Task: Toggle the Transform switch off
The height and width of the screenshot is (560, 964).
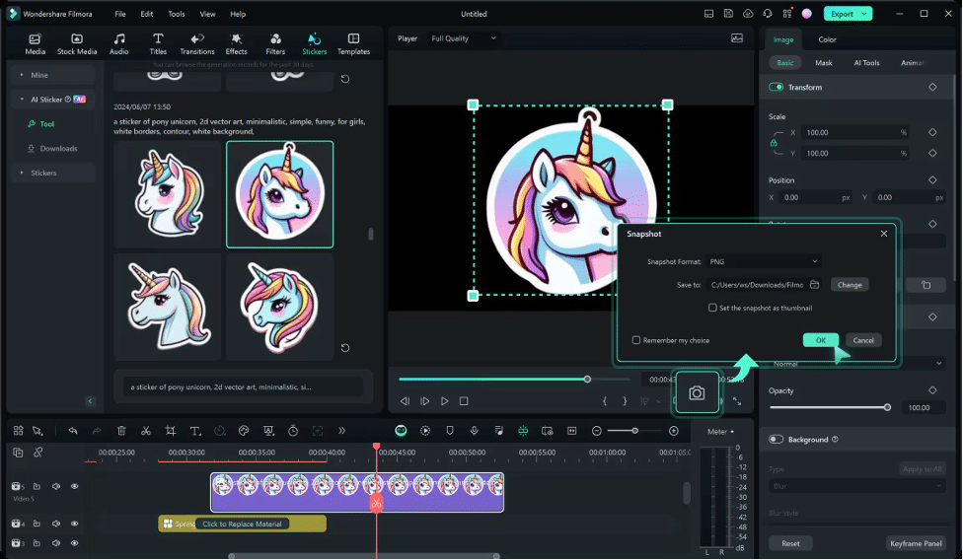Action: pyautogui.click(x=777, y=87)
